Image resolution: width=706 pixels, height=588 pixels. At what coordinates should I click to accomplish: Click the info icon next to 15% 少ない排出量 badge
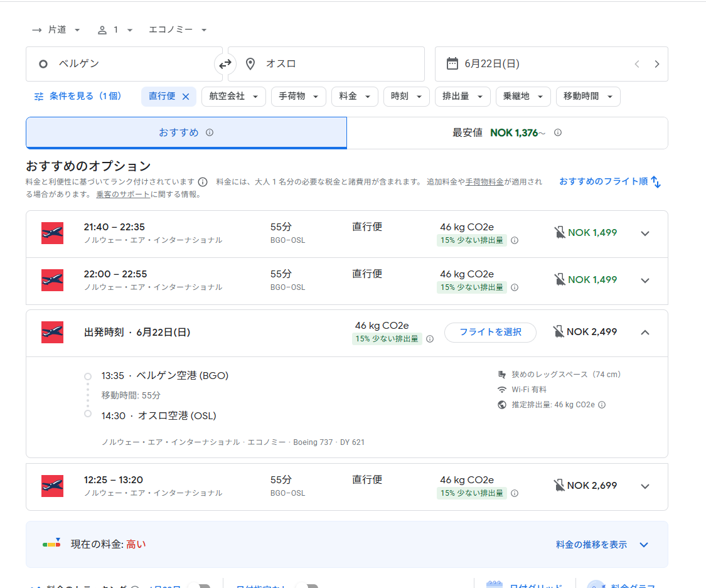[x=515, y=240]
